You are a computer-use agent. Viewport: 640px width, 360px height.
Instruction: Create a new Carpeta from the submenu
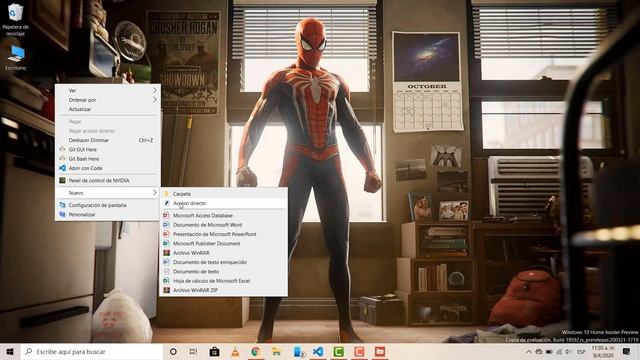tap(224, 194)
